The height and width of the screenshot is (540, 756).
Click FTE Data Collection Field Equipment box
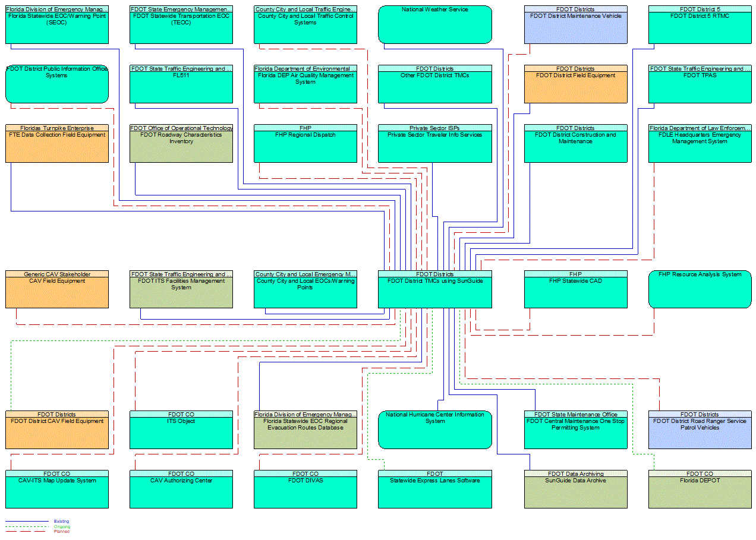[x=57, y=143]
